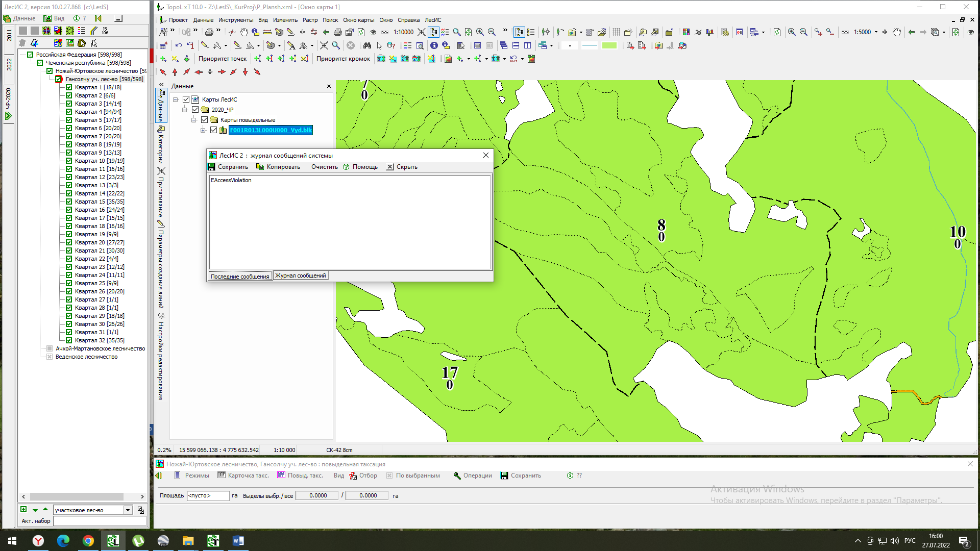Image resolution: width=980 pixels, height=551 pixels.
Task: Open the Растр menu
Action: click(x=310, y=20)
